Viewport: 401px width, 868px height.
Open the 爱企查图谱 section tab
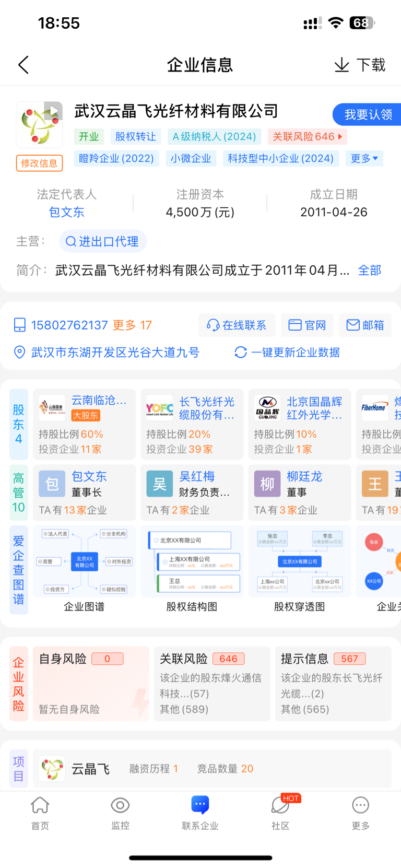click(19, 570)
